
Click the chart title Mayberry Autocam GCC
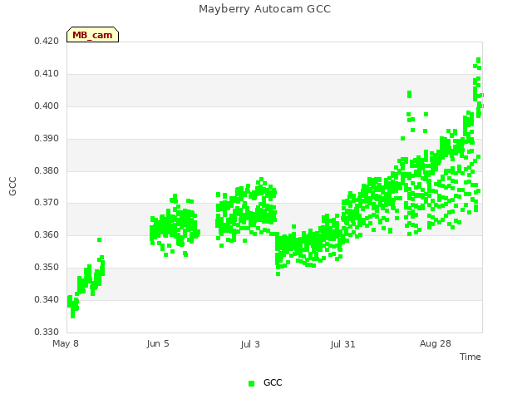[x=264, y=9]
